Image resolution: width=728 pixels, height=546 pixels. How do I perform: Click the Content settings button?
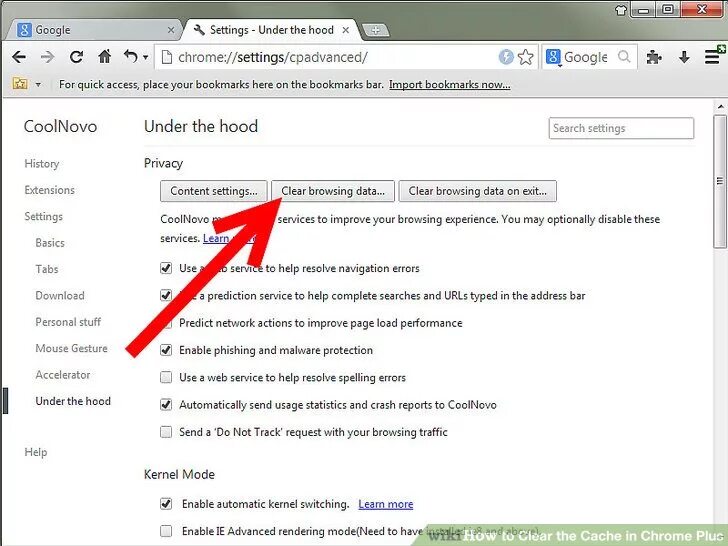(x=214, y=191)
